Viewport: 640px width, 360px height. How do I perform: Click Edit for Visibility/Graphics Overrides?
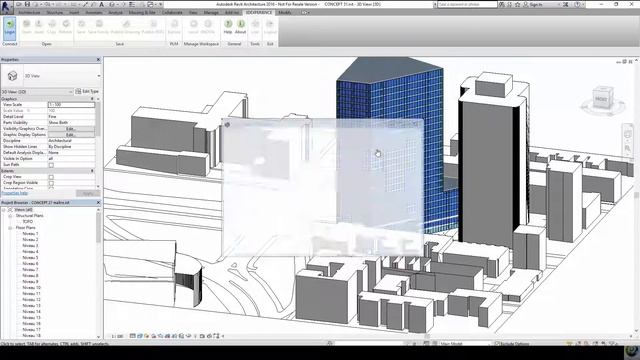coord(71,129)
